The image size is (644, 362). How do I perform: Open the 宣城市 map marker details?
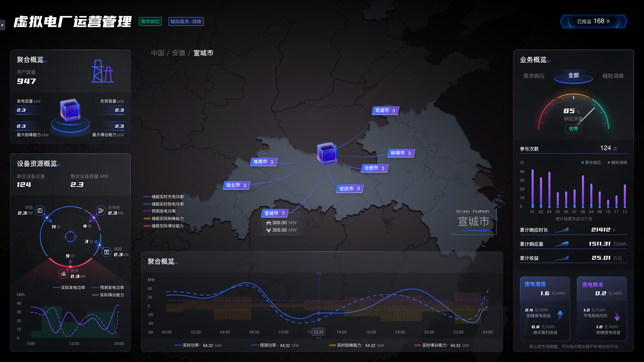275,213
